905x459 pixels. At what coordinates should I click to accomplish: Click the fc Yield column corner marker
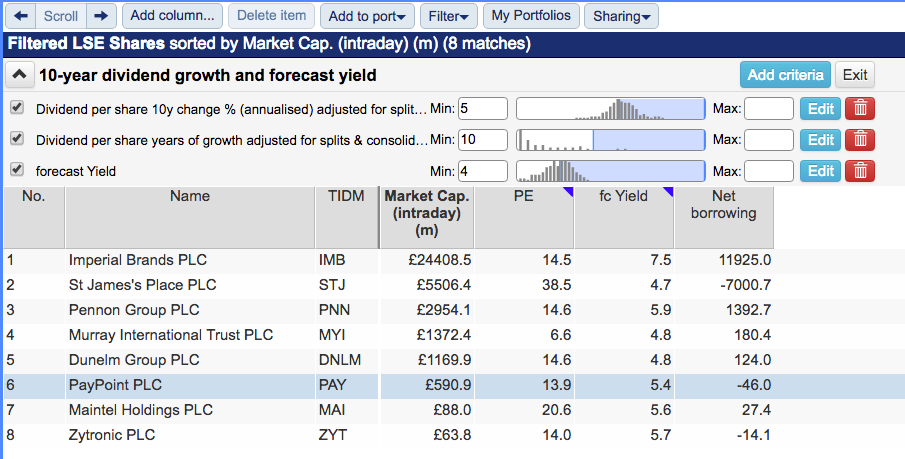(x=668, y=192)
